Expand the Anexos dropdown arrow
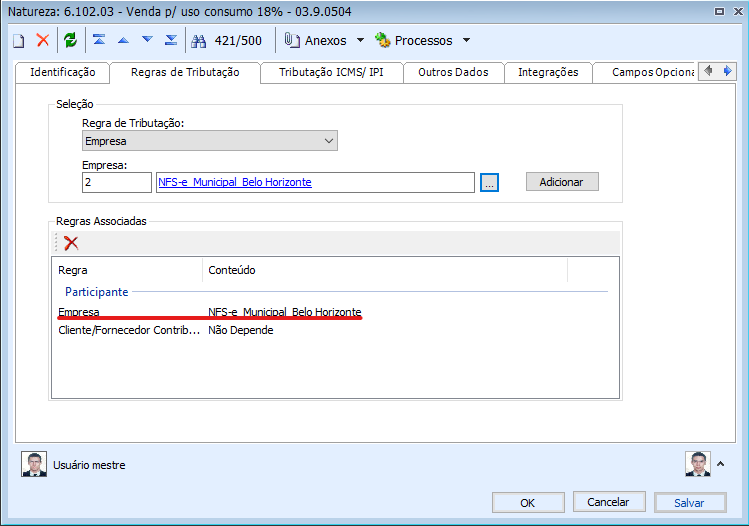The image size is (749, 526). [361, 40]
